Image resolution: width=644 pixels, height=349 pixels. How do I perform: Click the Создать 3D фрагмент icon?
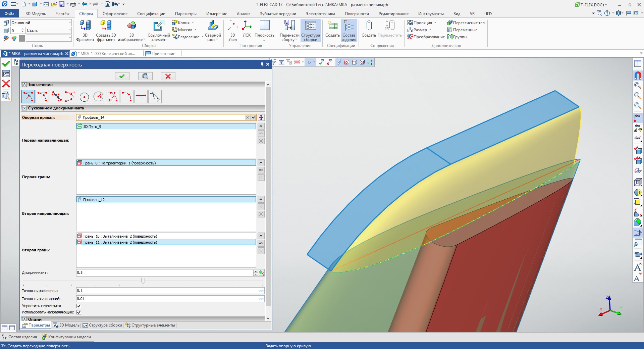pos(106,26)
